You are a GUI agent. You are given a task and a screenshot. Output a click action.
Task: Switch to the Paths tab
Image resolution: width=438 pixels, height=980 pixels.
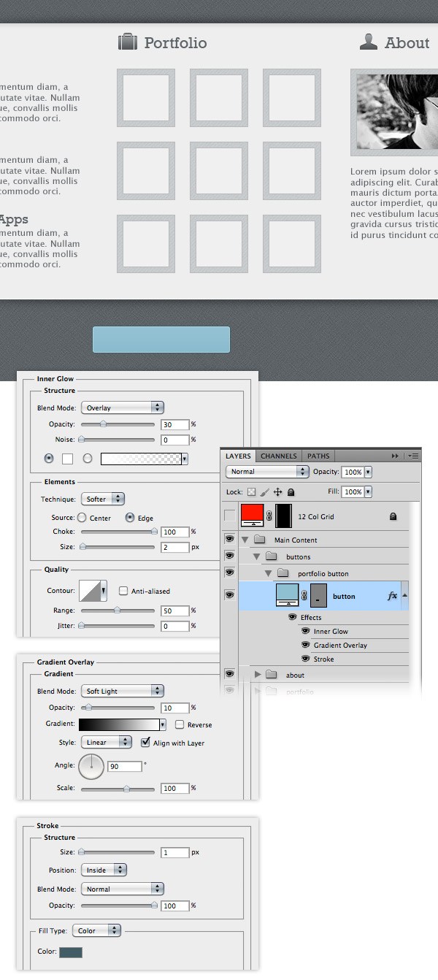point(318,456)
